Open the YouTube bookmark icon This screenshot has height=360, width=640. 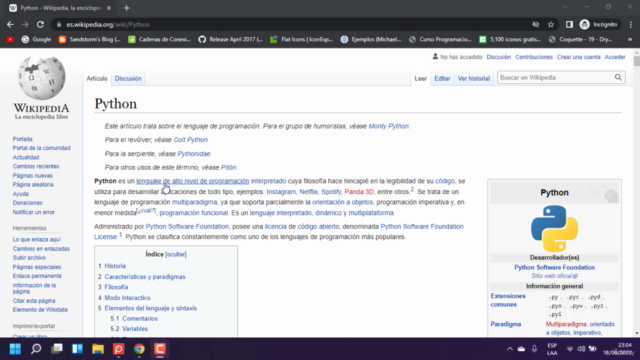(x=10, y=39)
